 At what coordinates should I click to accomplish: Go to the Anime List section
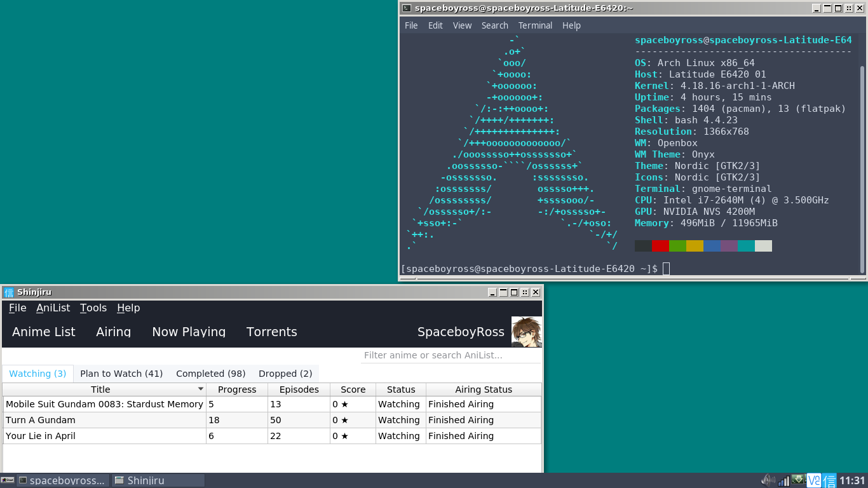[x=44, y=332]
